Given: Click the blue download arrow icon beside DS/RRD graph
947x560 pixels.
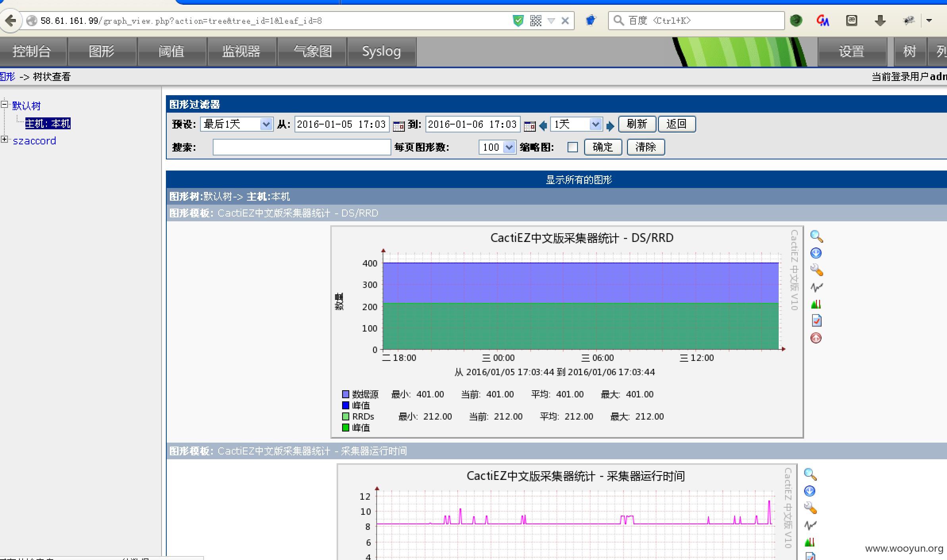Looking at the screenshot, I should tap(816, 253).
